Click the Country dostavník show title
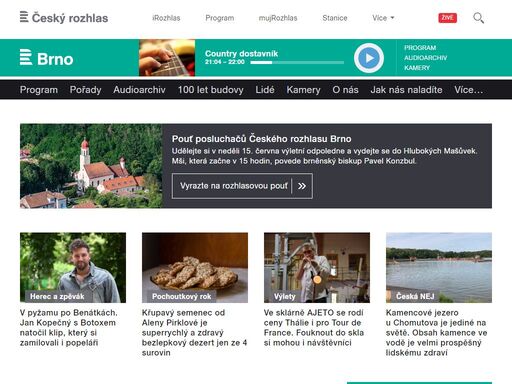 (241, 53)
